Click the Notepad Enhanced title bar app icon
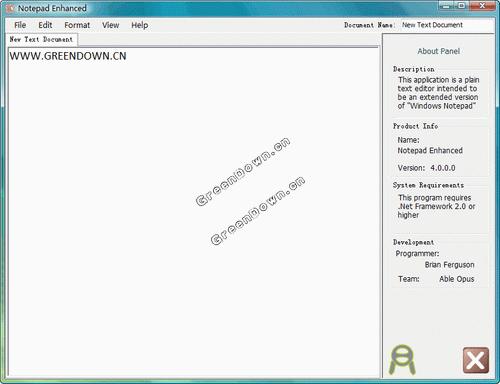This screenshot has width=500, height=384. [10, 8]
